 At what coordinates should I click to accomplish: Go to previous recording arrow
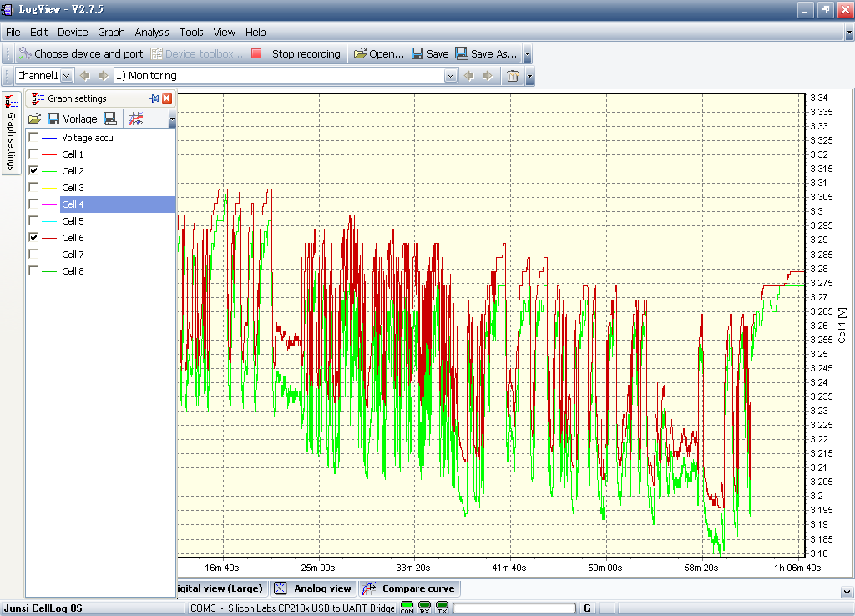468,76
